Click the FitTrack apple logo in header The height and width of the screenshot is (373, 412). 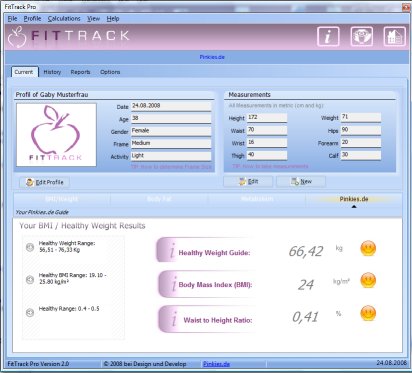(17, 37)
